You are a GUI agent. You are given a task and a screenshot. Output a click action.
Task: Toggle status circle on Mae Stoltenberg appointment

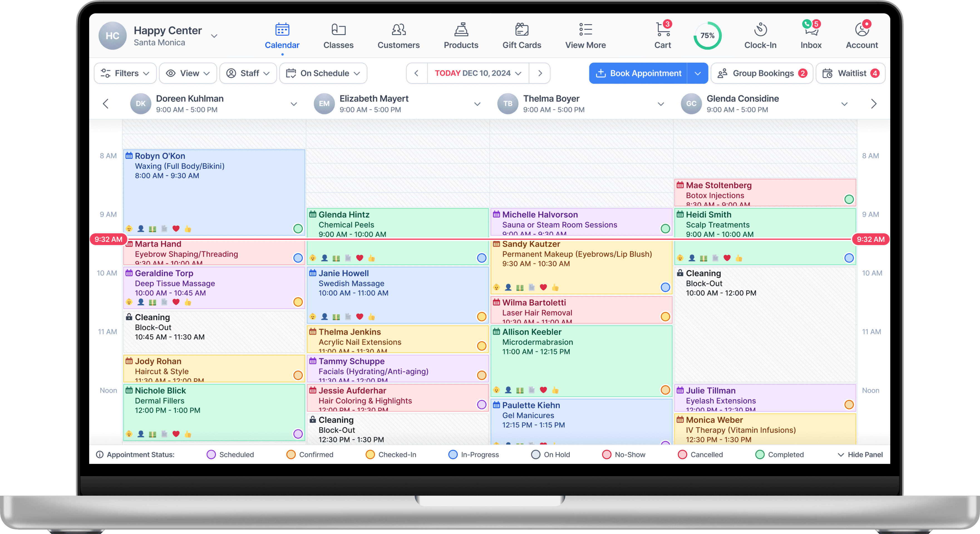849,199
